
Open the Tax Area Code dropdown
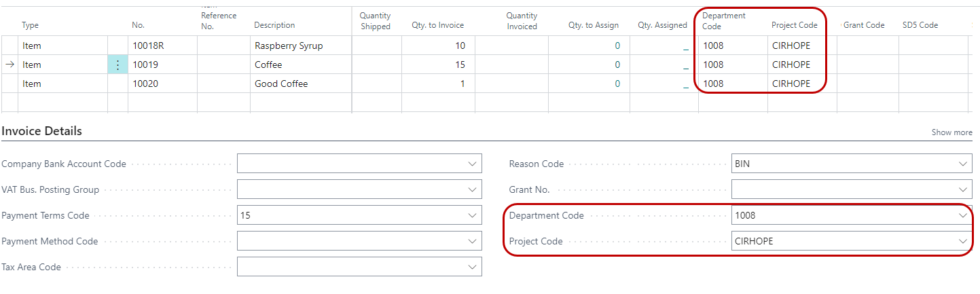pyautogui.click(x=473, y=267)
